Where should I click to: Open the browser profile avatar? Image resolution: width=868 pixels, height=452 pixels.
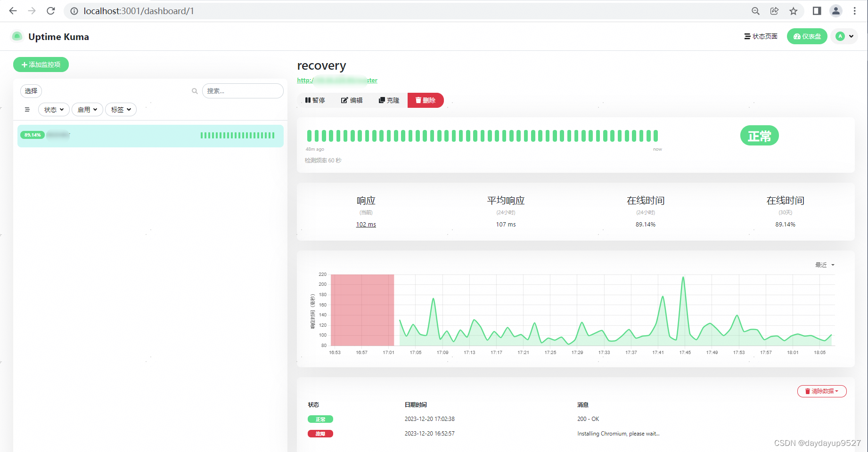click(x=836, y=11)
